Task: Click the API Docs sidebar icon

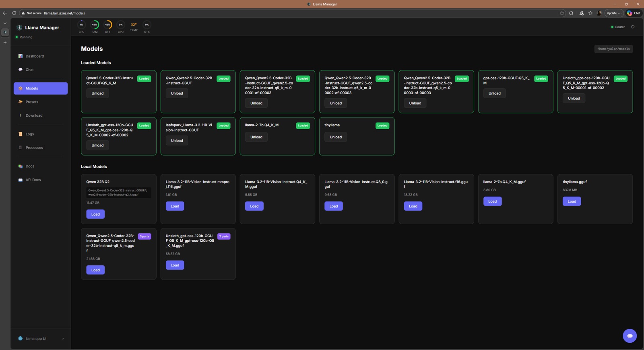Action: pos(21,180)
